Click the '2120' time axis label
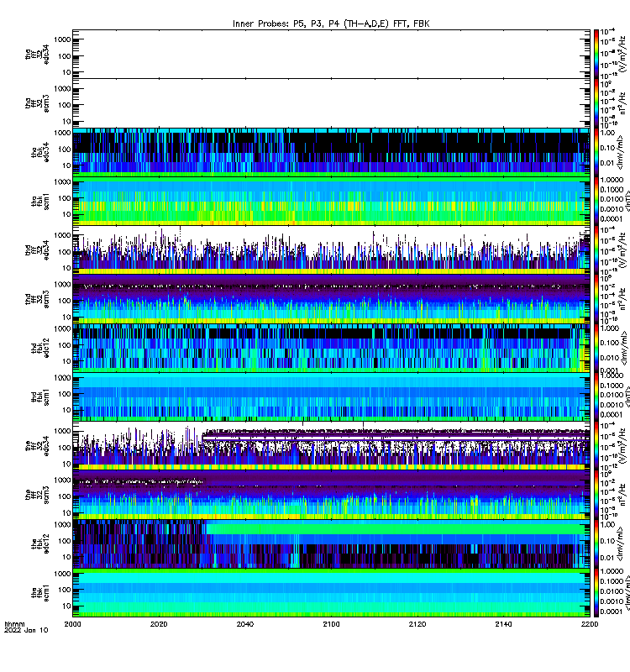The image size is (630, 672). [417, 624]
